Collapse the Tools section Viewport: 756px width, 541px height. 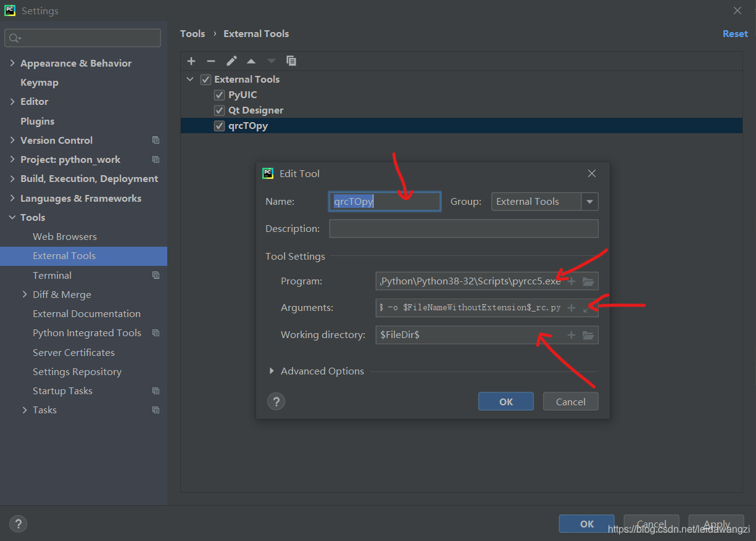[x=12, y=217]
